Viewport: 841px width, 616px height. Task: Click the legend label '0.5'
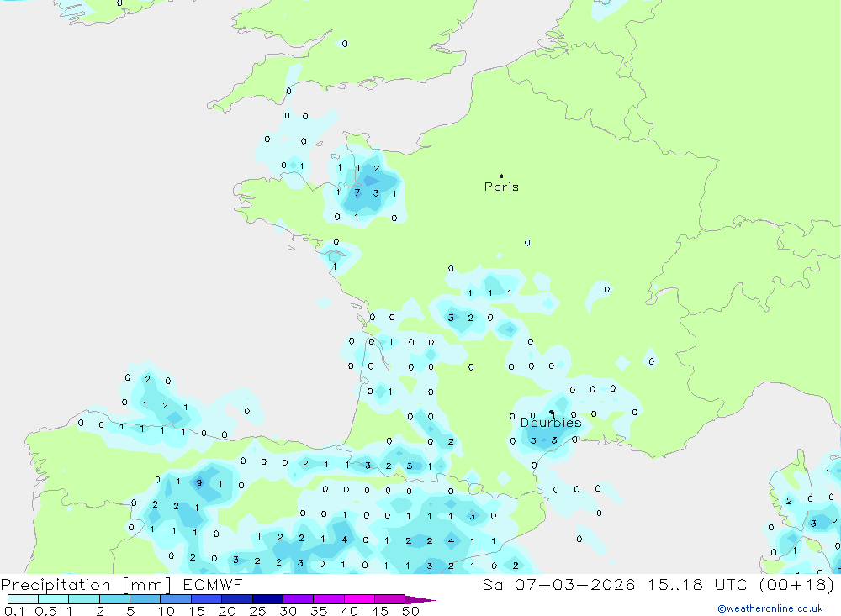[45, 611]
